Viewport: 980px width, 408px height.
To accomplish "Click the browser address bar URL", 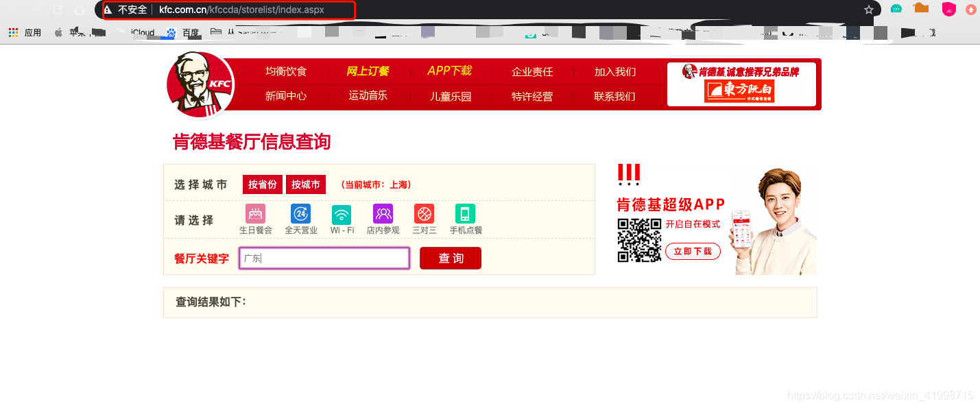I will (241, 10).
